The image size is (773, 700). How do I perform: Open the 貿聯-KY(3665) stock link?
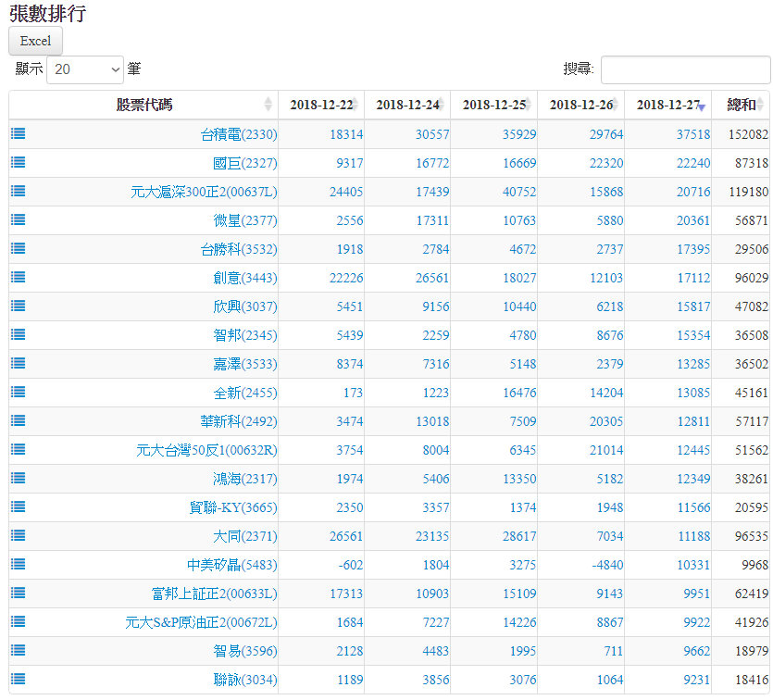click(232, 507)
